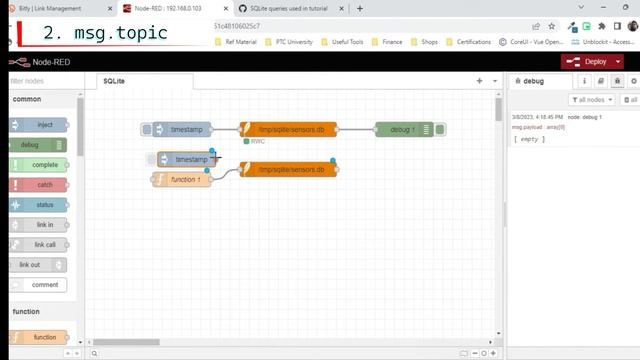640x360 pixels.
Task: Bookmark this page with star icon
Action: point(551,27)
